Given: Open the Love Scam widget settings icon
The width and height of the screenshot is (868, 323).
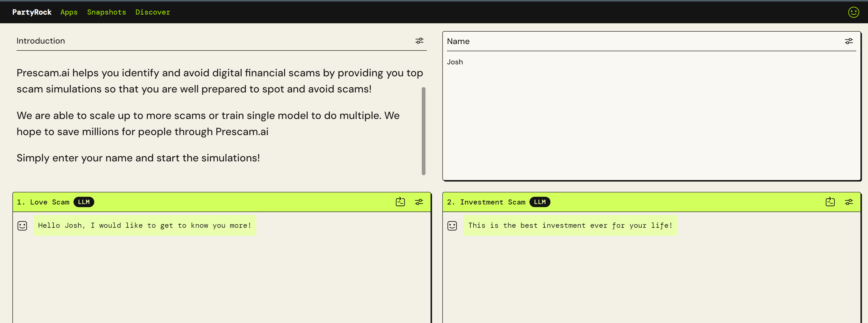Looking at the screenshot, I should [419, 202].
